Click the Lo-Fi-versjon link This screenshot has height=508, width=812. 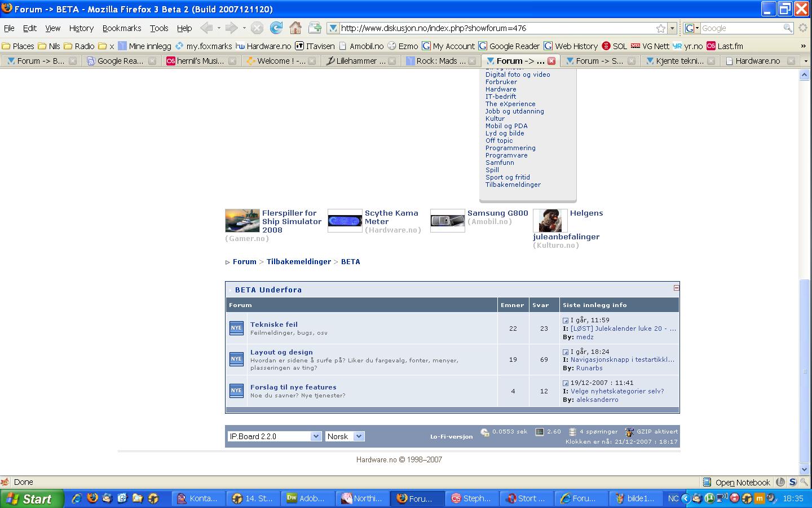[452, 437]
